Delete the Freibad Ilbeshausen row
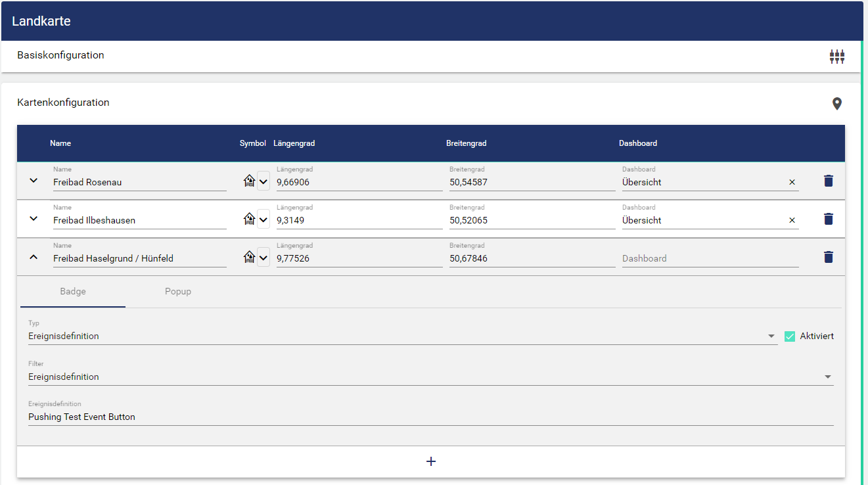Screen dimensions: 868x485 (x=828, y=219)
